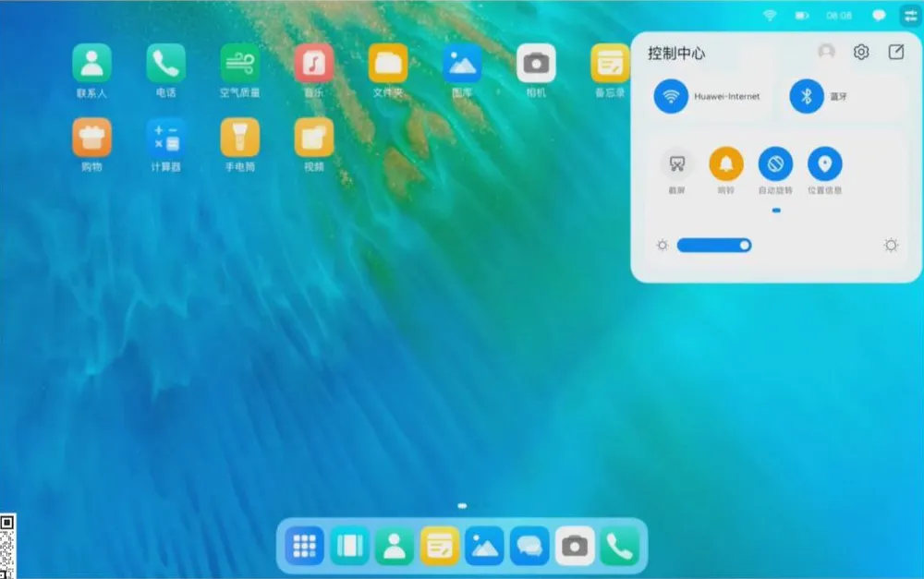Open the 文件夹 file manager app
Viewport: 924px width, 579px height.
click(388, 63)
